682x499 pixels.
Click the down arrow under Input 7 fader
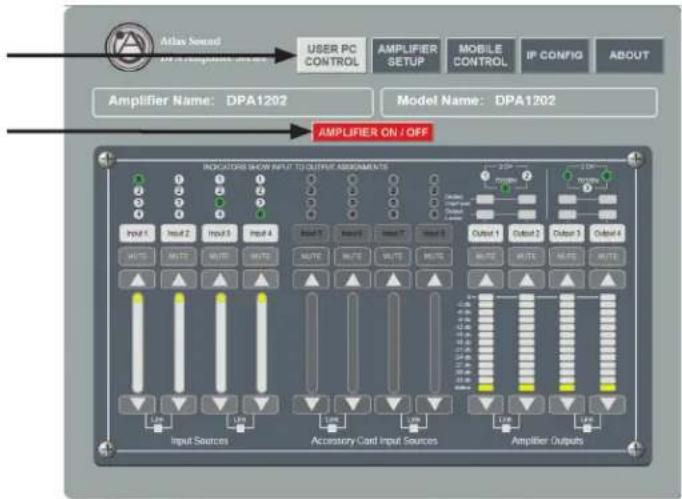pyautogui.click(x=393, y=405)
